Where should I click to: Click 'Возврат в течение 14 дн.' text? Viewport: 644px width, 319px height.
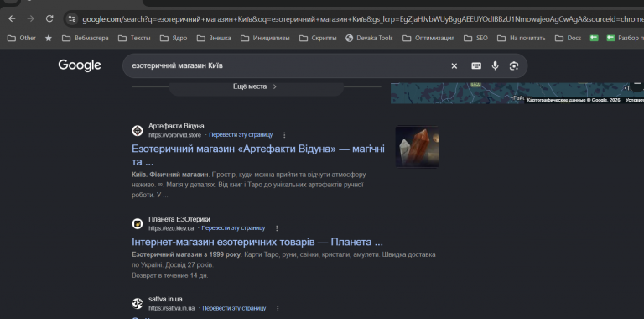click(x=170, y=275)
